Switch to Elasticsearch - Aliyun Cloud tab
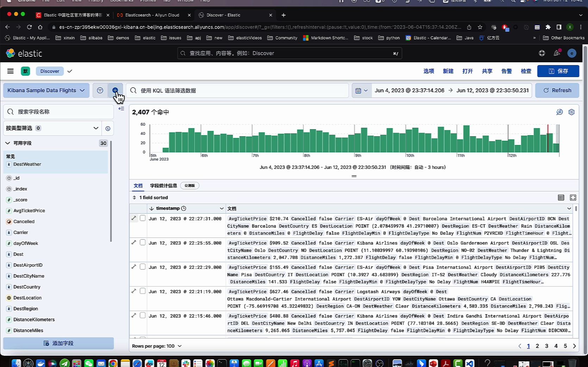Screen dimensions: 588x367 [x=154, y=15]
